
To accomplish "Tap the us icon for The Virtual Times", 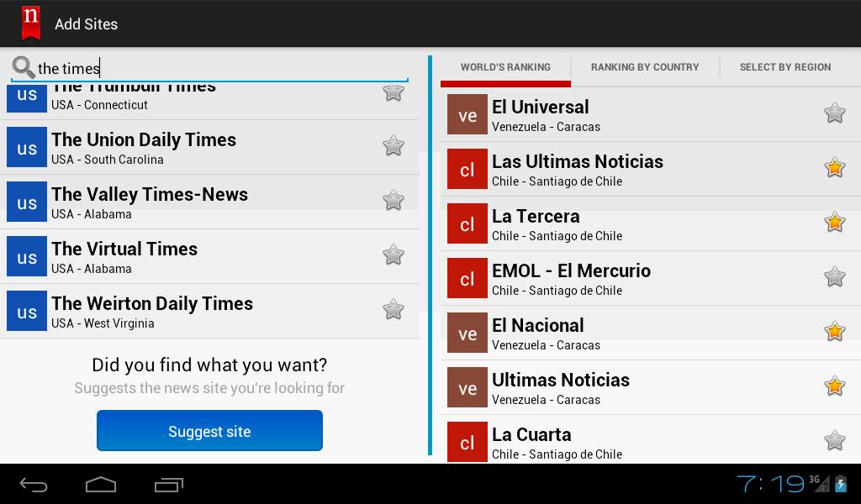I will (27, 256).
